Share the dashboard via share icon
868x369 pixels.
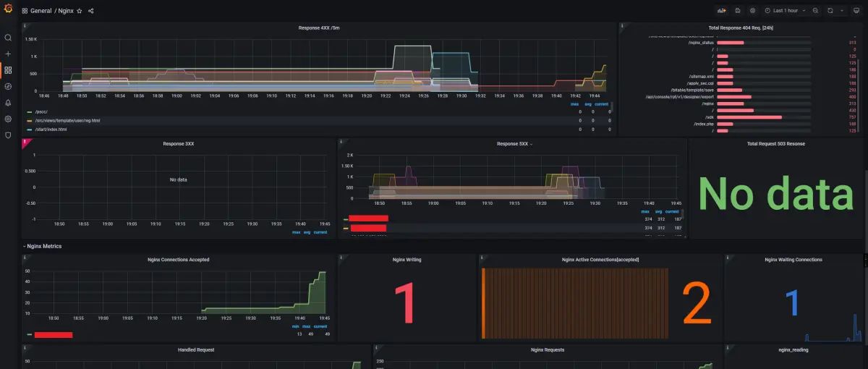click(x=90, y=11)
